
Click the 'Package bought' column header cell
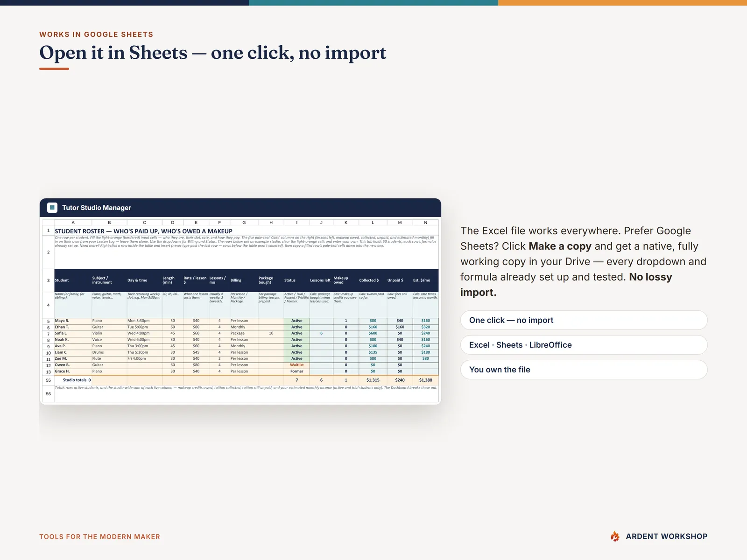tap(271, 280)
